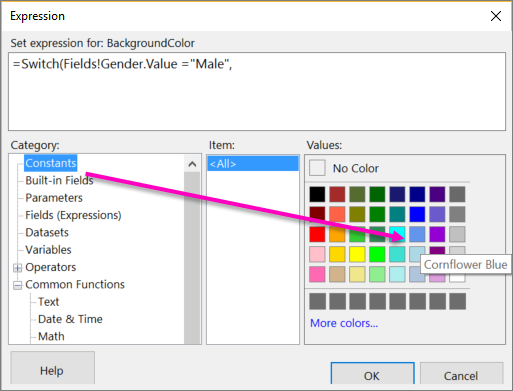This screenshot has width=513, height=391.
Task: Select the Operators tree node label
Action: click(x=51, y=267)
